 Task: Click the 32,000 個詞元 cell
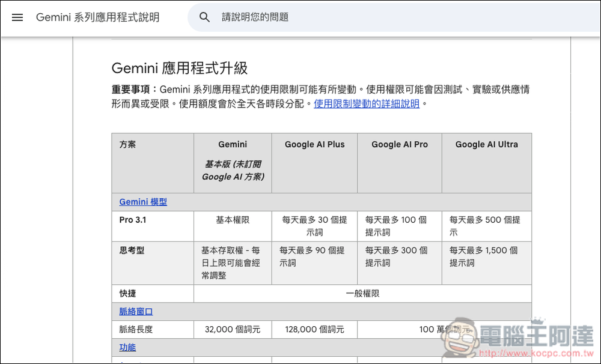click(233, 330)
